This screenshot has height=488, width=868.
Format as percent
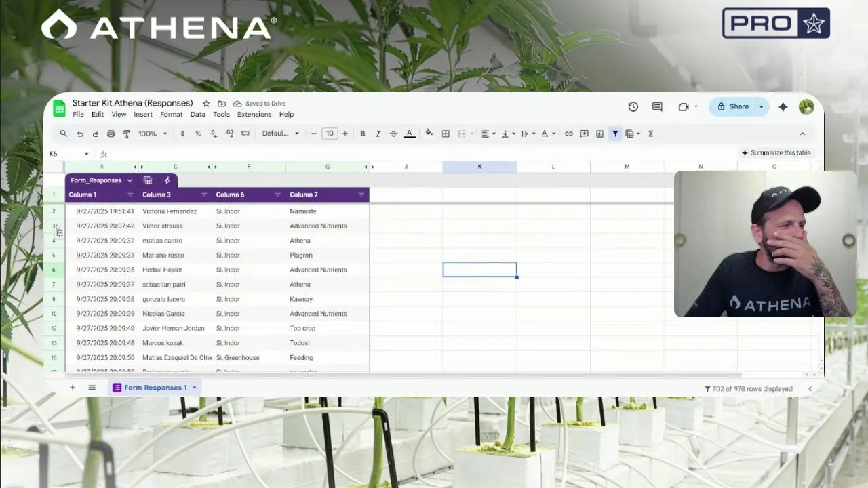(198, 134)
